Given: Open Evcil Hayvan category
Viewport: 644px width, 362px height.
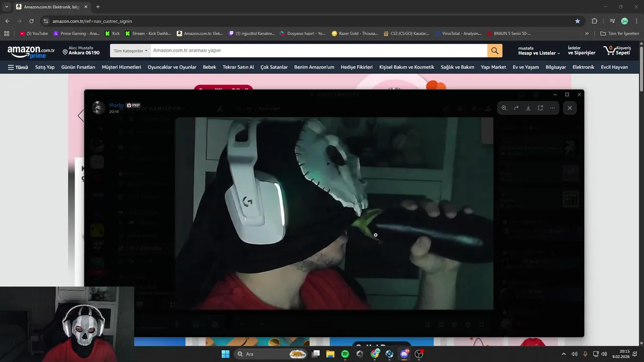Looking at the screenshot, I should (x=614, y=67).
